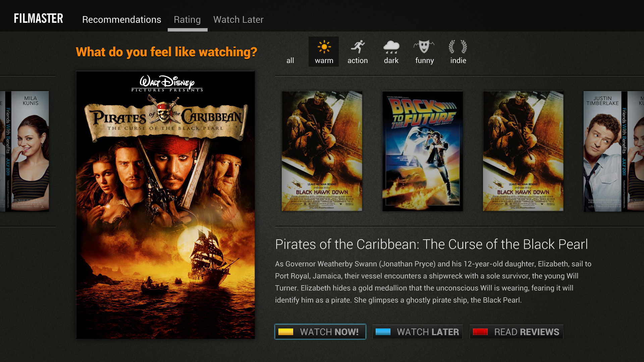The height and width of the screenshot is (362, 644).
Task: Click the Pirates of the Caribbean movie title text
Action: click(x=431, y=244)
